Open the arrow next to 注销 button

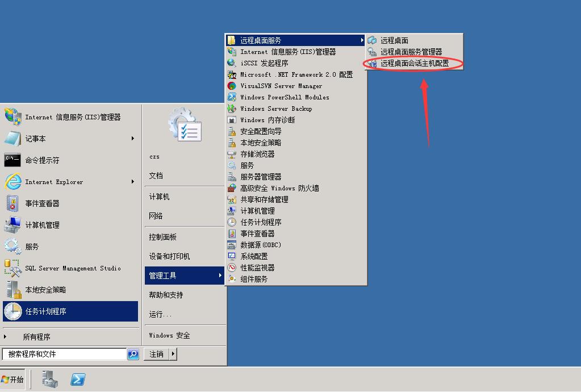click(x=173, y=354)
